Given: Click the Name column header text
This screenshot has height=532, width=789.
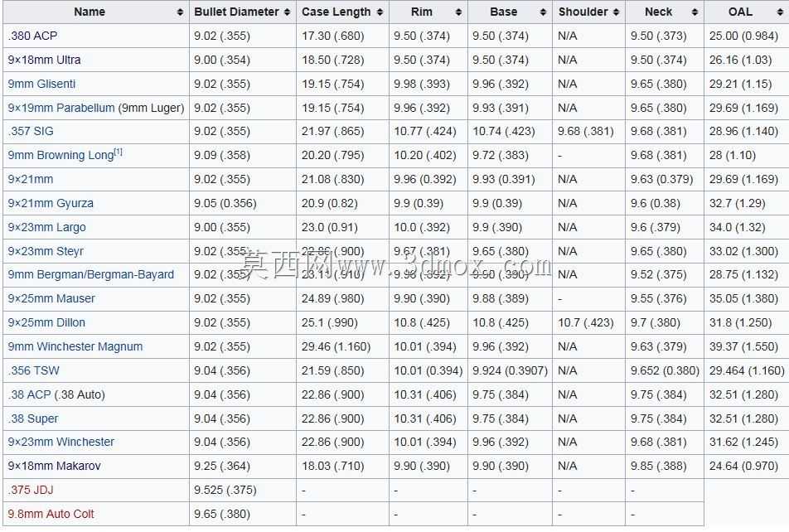Looking at the screenshot, I should 90,12.
